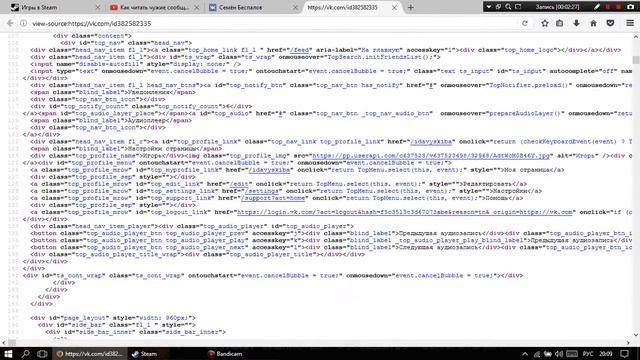Image resolution: width=640 pixels, height=360 pixels.
Task: Open the login.vk.com logout link
Action: click(x=405, y=212)
